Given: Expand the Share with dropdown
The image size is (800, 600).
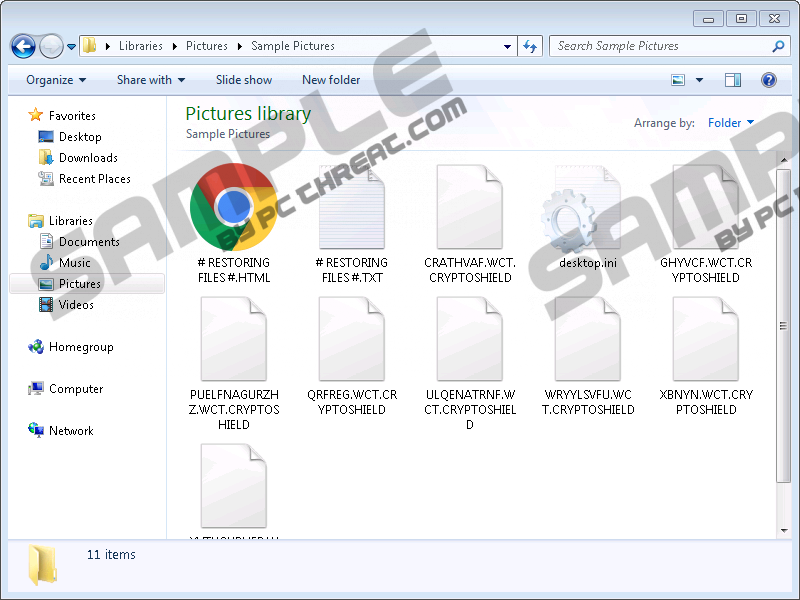Looking at the screenshot, I should click(x=151, y=80).
